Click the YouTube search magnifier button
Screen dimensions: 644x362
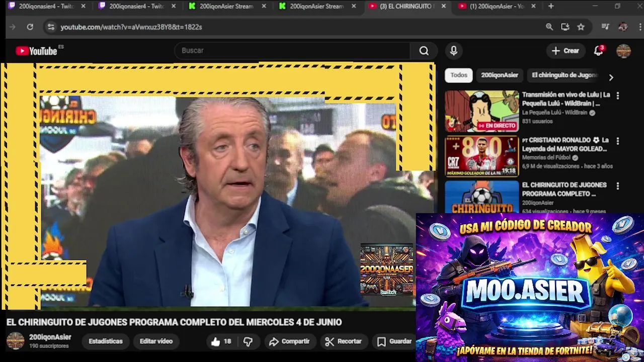(424, 50)
